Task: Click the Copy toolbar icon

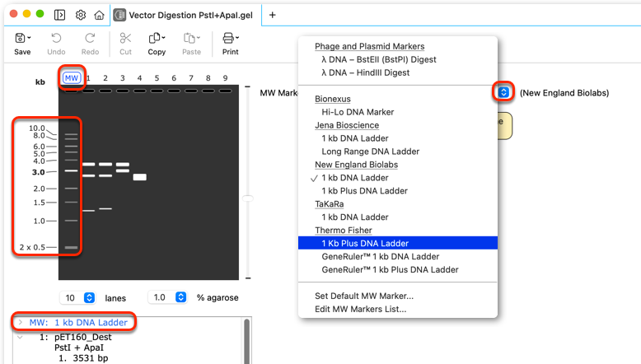Action: (x=155, y=38)
